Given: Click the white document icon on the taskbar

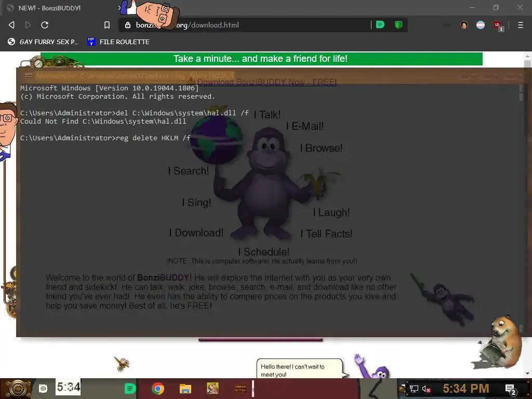Looking at the screenshot, I should [x=43, y=388].
